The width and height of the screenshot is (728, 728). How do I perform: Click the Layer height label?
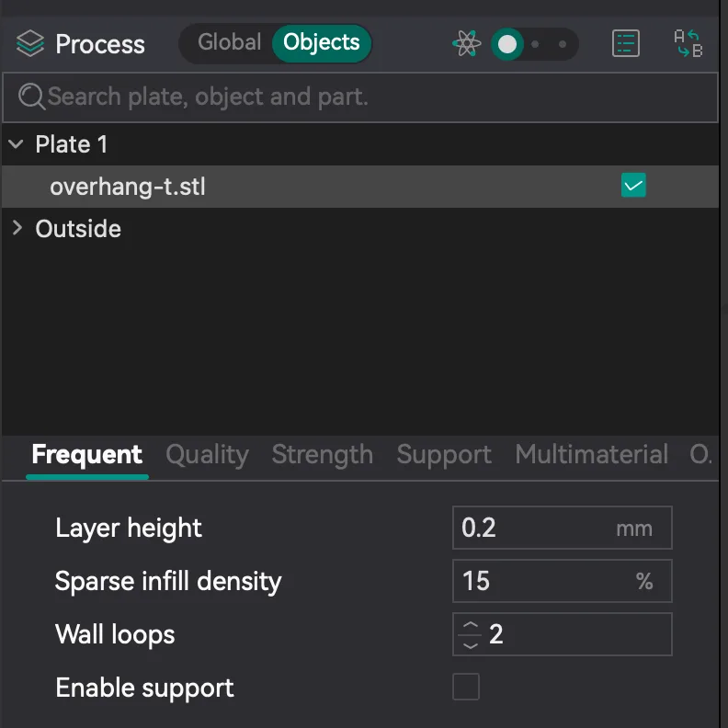(129, 529)
